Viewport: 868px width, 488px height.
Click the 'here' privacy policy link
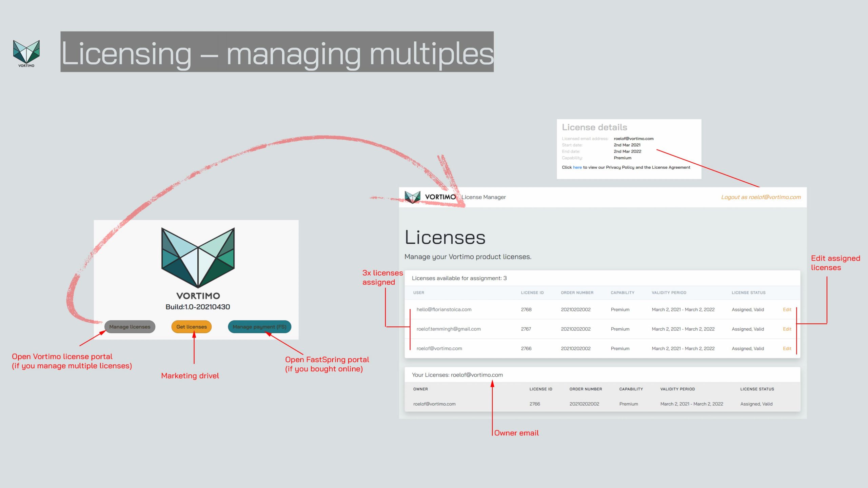[577, 167]
